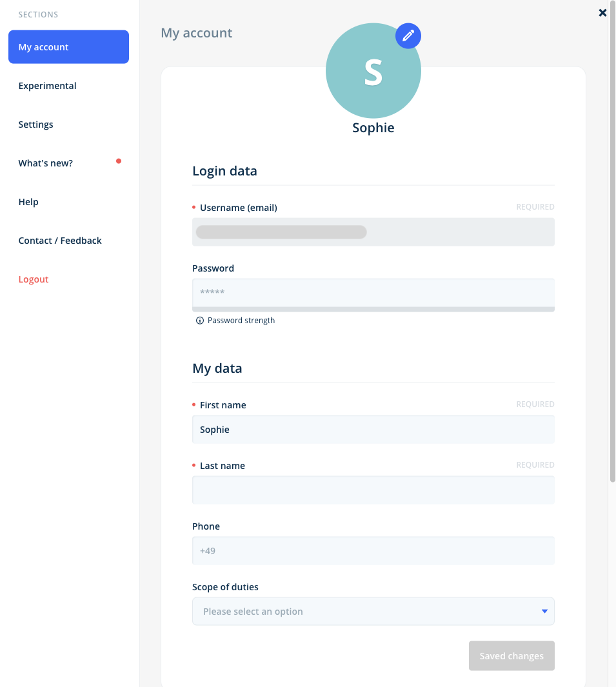Image resolution: width=616 pixels, height=687 pixels.
Task: Click the Scope of duties label
Action: coord(225,587)
